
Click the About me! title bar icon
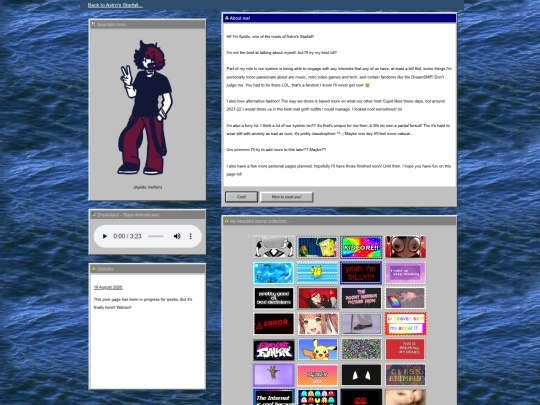(227, 18)
